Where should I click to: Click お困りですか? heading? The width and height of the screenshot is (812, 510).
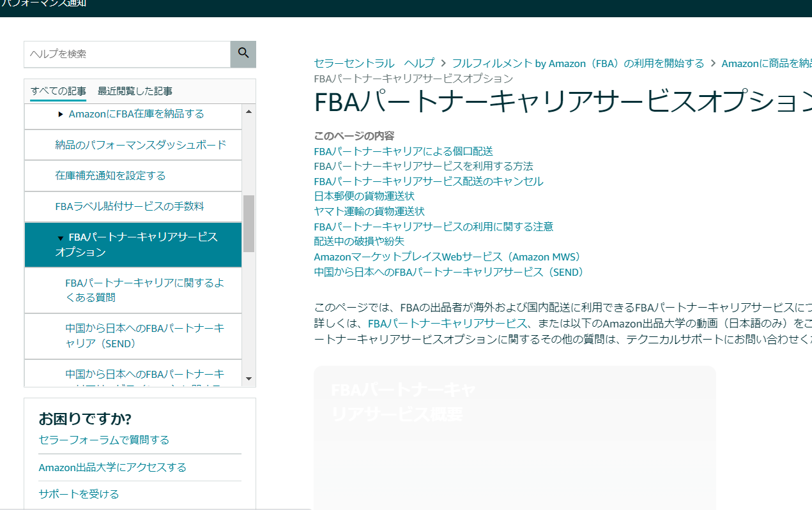(x=85, y=419)
